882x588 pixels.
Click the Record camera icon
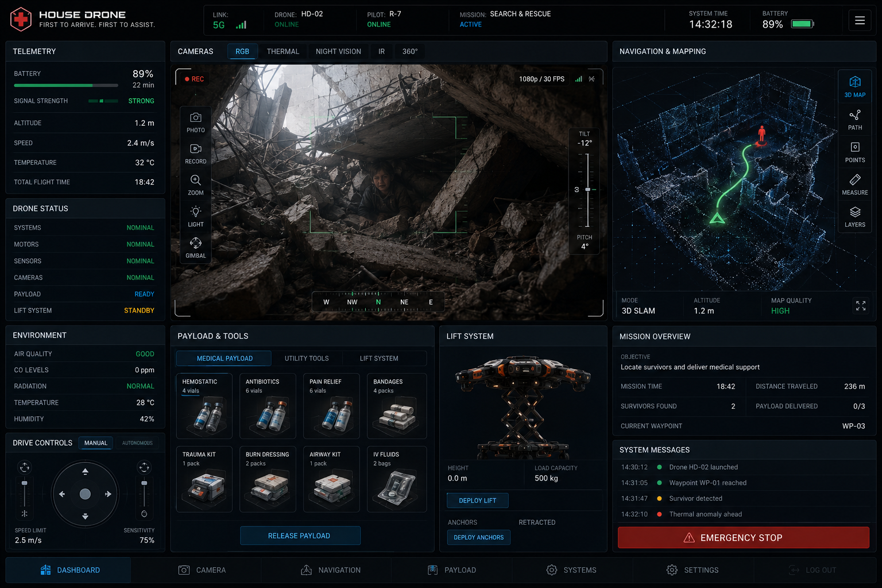(196, 149)
